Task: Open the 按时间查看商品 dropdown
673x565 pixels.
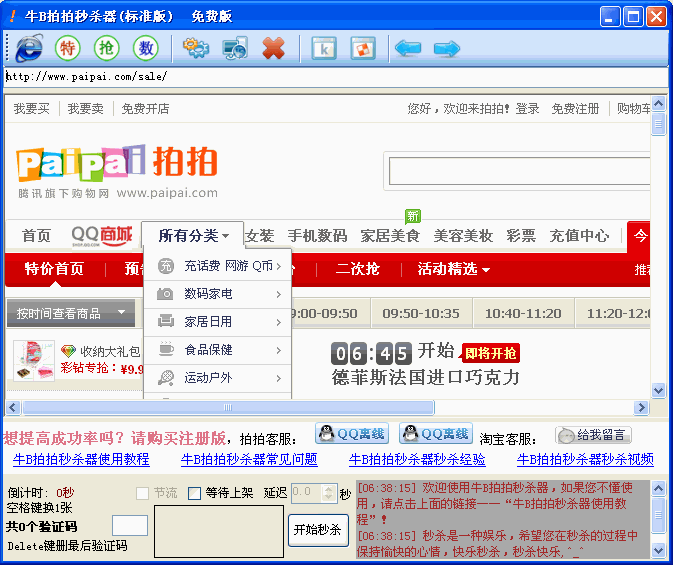Action: 70,313
